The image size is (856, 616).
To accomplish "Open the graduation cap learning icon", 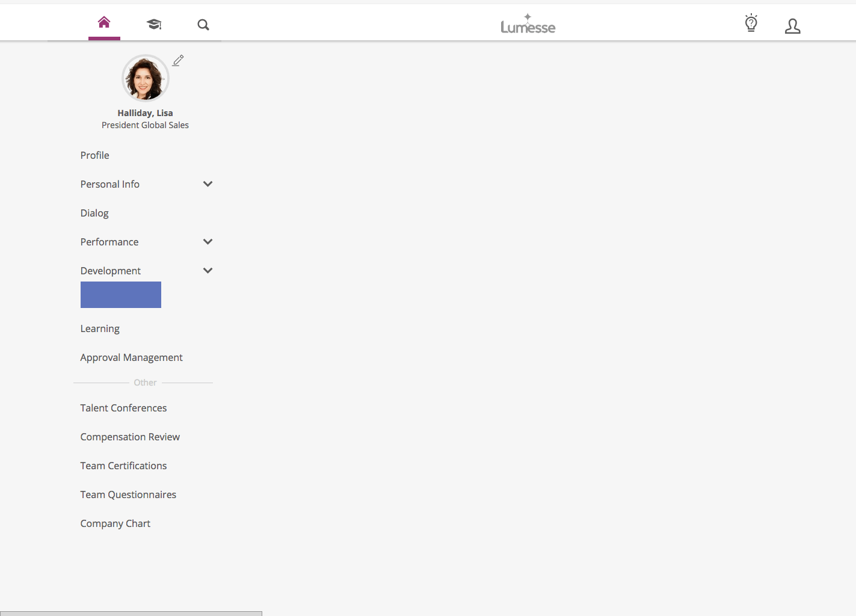I will click(154, 24).
